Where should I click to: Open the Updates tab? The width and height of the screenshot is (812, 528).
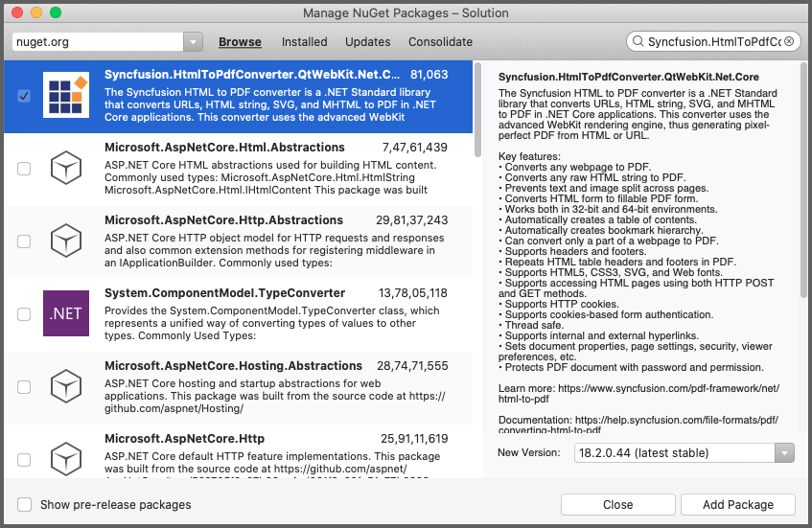[x=368, y=42]
